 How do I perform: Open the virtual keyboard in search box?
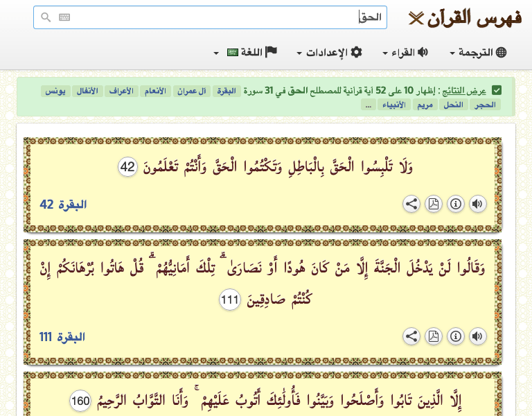click(64, 17)
